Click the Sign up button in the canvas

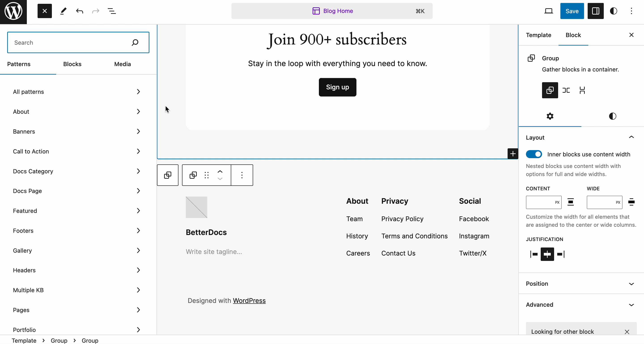[x=337, y=87]
